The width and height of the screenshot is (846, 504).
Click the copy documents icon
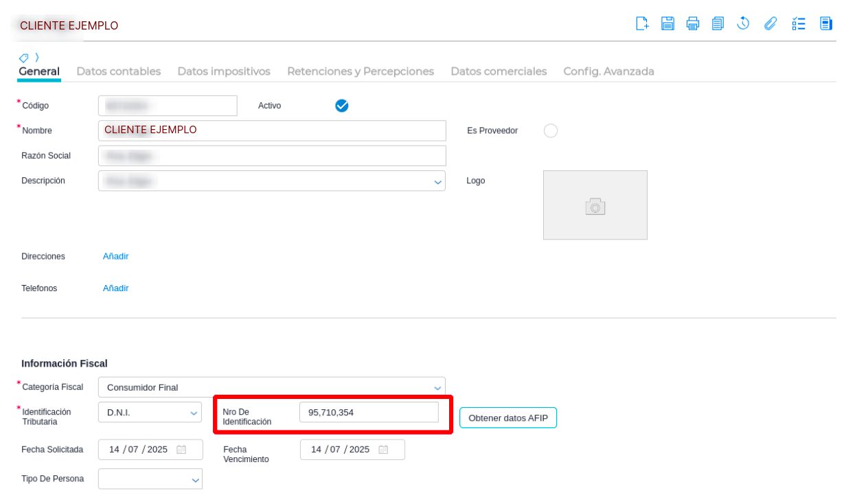[x=718, y=23]
